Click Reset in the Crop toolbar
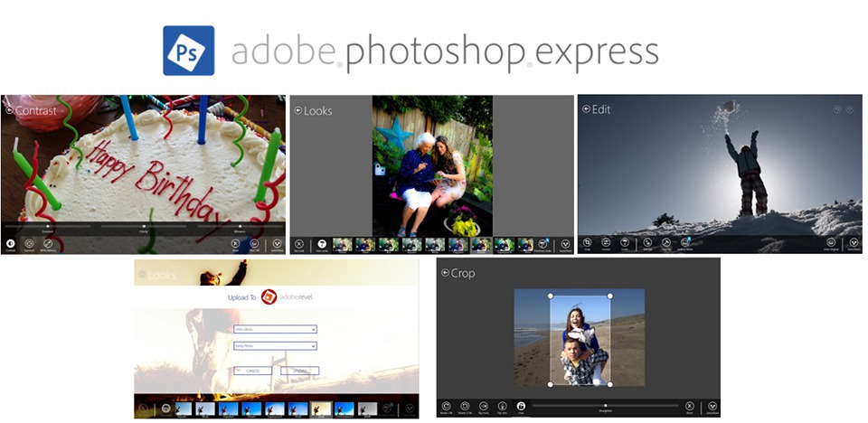The image size is (868, 423). coord(690,406)
